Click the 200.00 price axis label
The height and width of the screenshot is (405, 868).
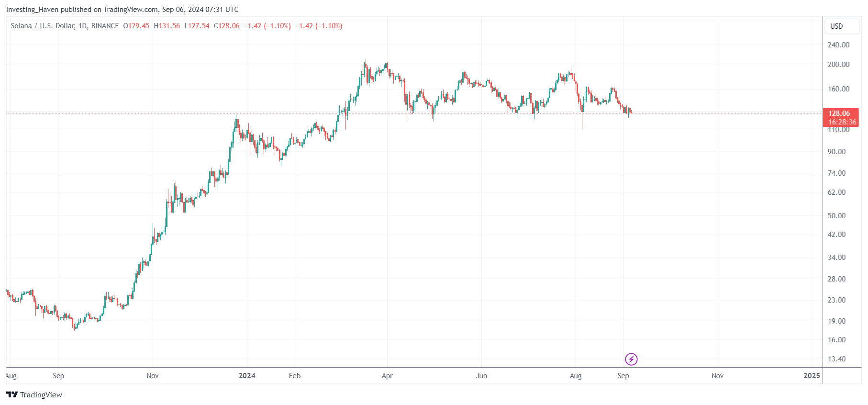[838, 64]
